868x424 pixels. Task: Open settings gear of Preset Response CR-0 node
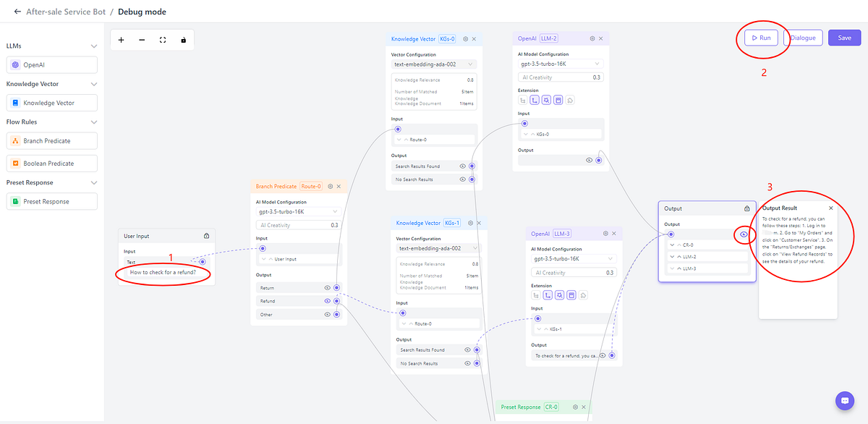point(575,407)
